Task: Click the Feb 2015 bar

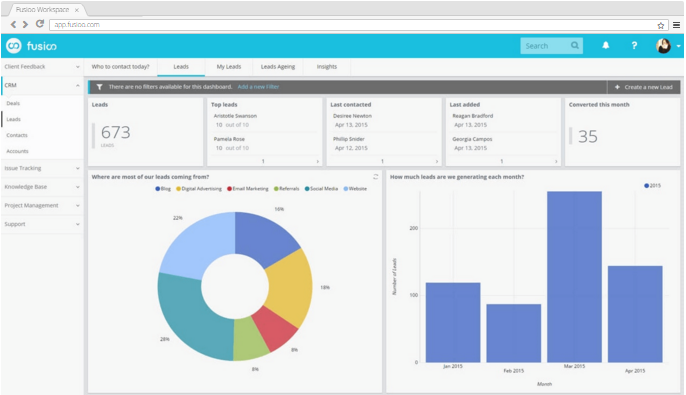Action: tap(514, 333)
